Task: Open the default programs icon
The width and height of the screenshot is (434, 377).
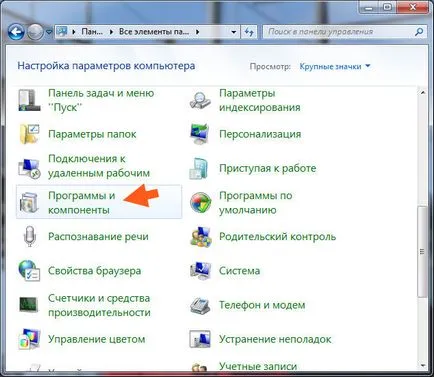Action: point(200,203)
